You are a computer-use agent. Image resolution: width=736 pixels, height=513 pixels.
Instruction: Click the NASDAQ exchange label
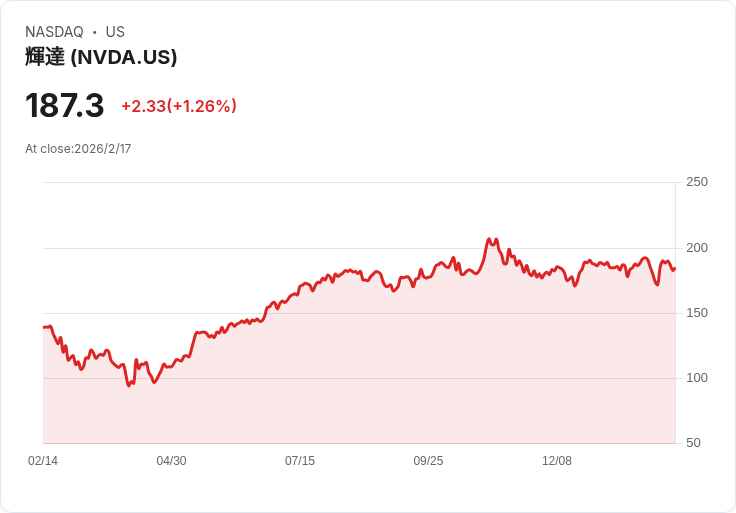pyautogui.click(x=54, y=32)
